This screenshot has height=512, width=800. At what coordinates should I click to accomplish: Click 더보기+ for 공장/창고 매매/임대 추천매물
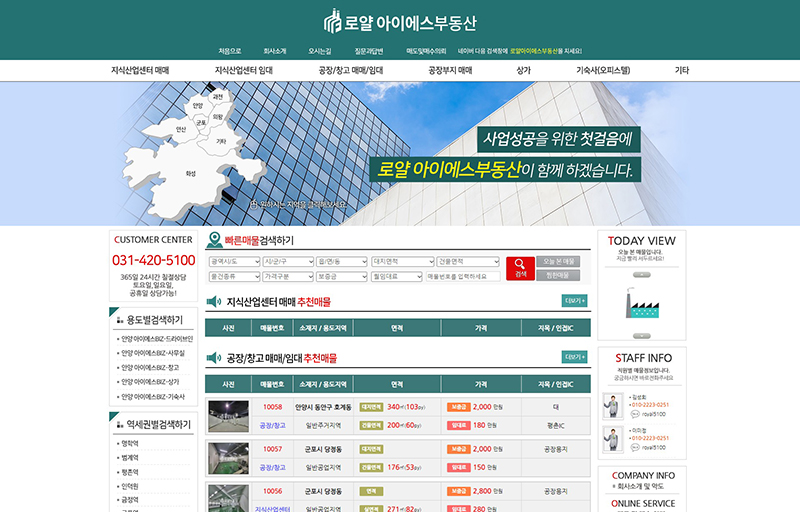(574, 357)
